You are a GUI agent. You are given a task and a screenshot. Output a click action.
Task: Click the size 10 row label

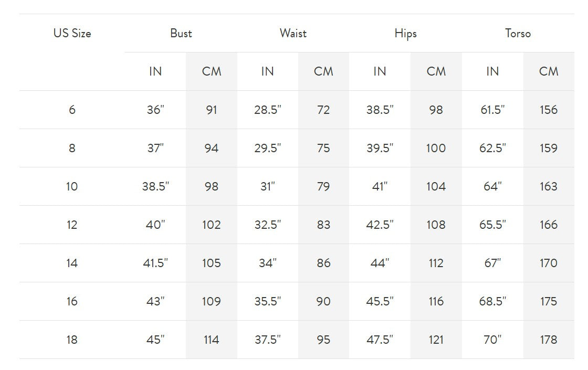(x=72, y=187)
